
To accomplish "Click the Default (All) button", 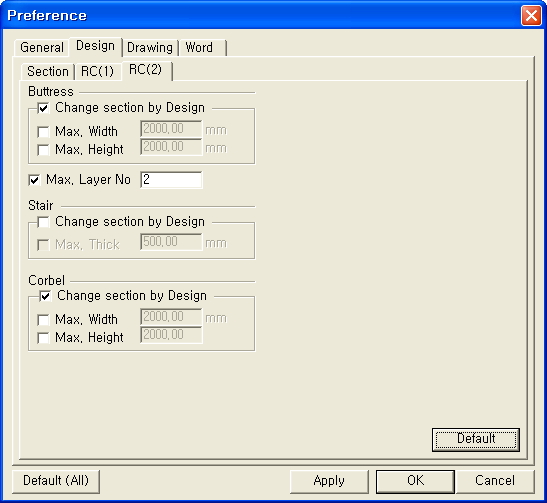I will [x=56, y=481].
